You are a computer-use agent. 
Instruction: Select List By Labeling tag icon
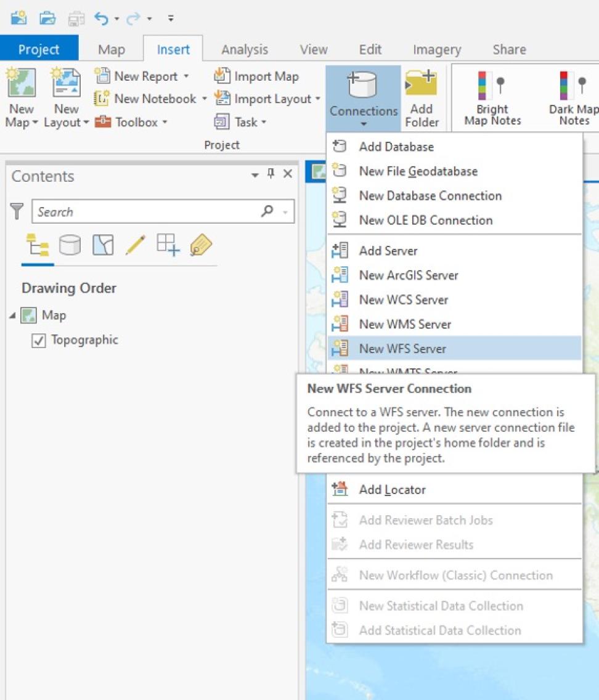201,245
